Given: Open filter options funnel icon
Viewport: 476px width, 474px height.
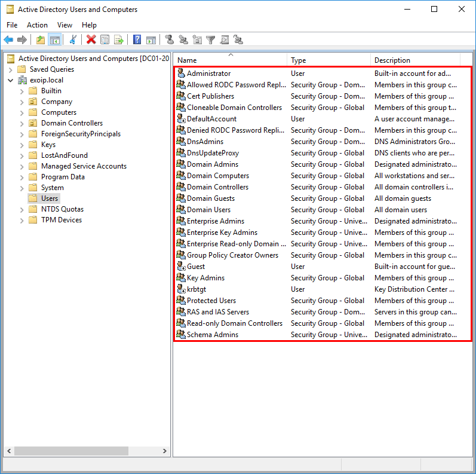Looking at the screenshot, I should pos(211,40).
